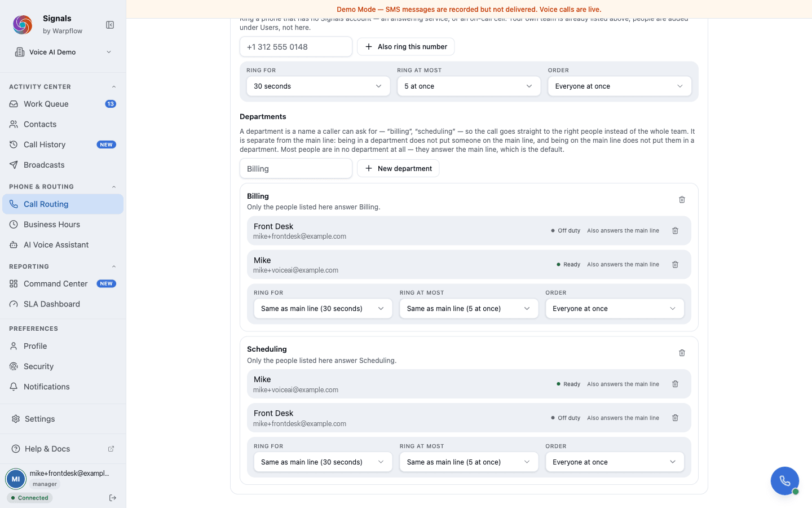Open main line 5 at once dropdown
The image size is (812, 508).
[469, 86]
